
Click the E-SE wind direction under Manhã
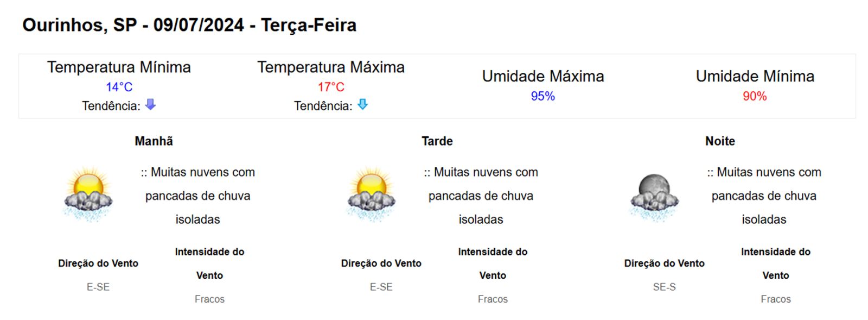[x=98, y=287]
